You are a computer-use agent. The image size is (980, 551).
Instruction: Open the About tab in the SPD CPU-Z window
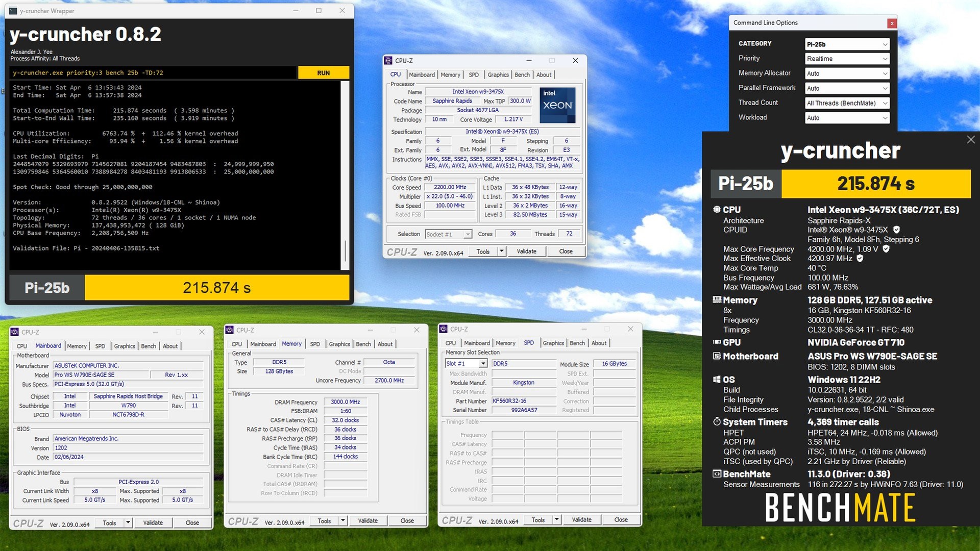click(x=599, y=343)
